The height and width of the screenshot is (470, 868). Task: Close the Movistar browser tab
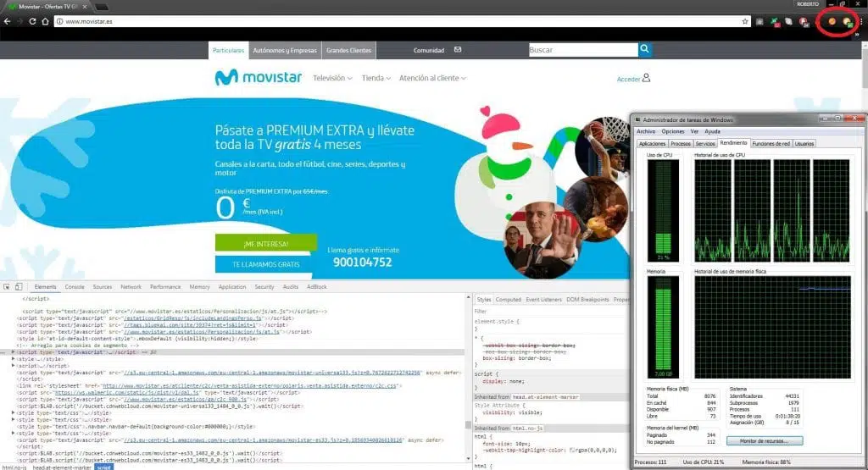(85, 7)
